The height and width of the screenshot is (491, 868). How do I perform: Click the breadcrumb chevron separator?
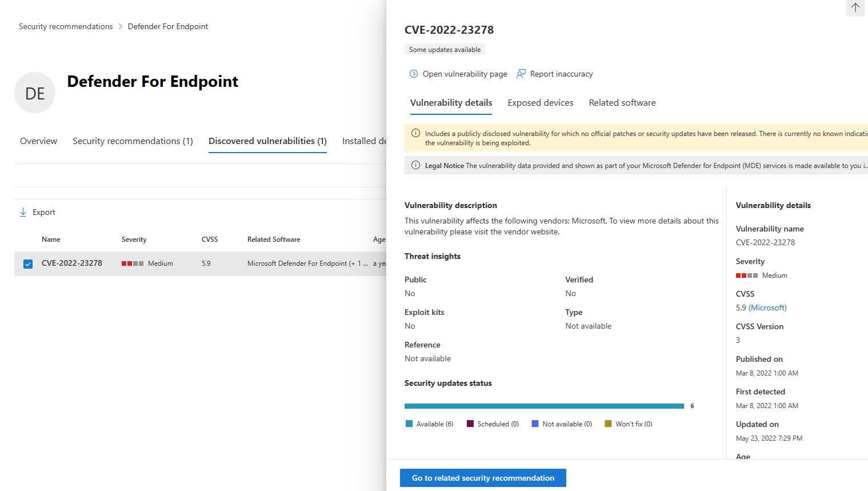tap(121, 26)
